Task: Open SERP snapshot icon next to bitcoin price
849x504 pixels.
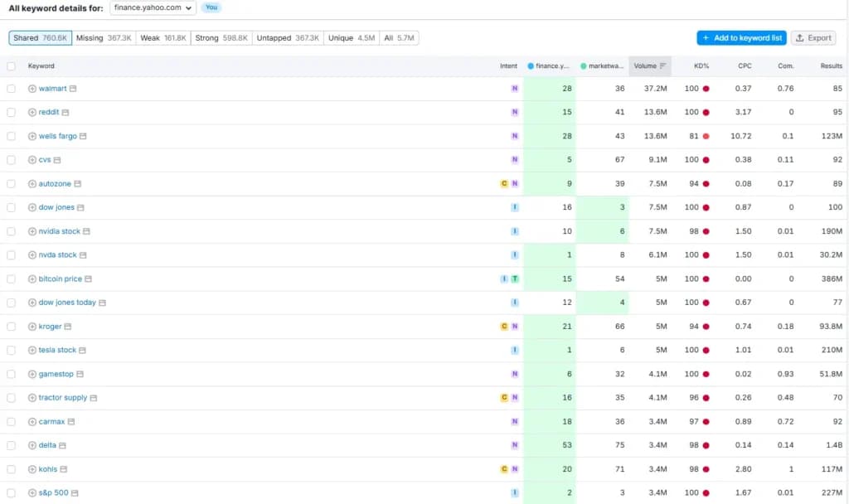Action: coord(88,279)
